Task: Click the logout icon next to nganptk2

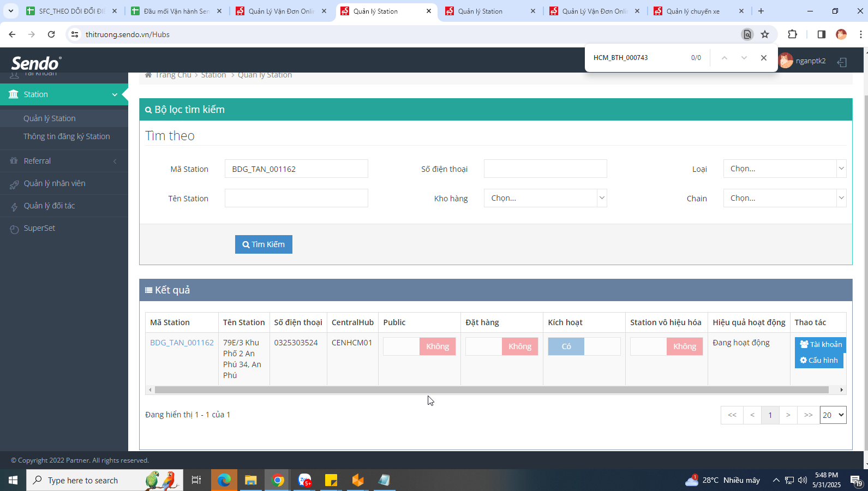Action: point(842,62)
